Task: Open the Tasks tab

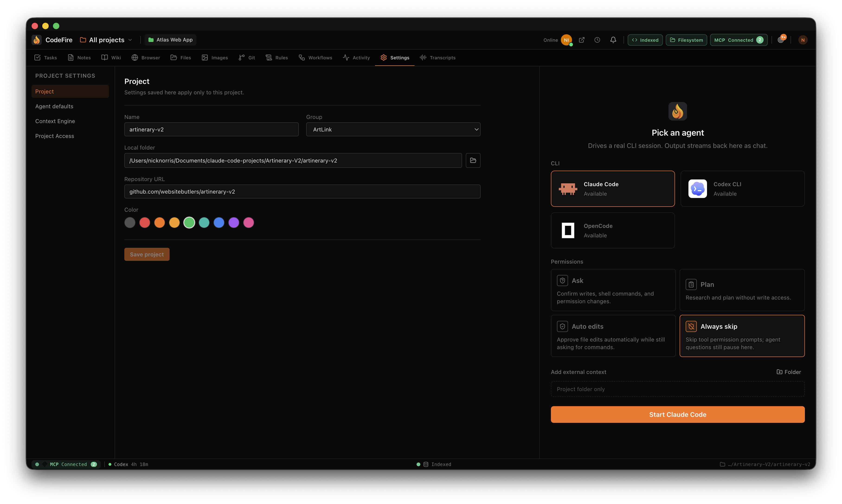Action: coord(45,58)
